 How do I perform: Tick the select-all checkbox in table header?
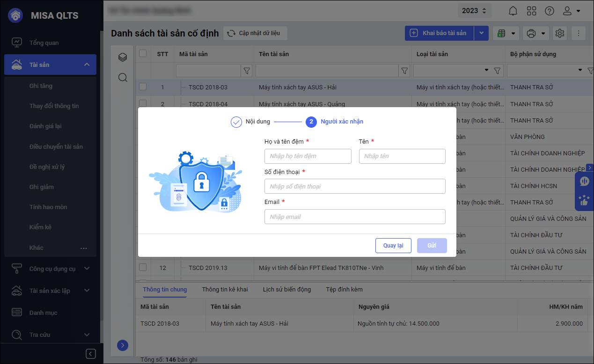pyautogui.click(x=143, y=54)
